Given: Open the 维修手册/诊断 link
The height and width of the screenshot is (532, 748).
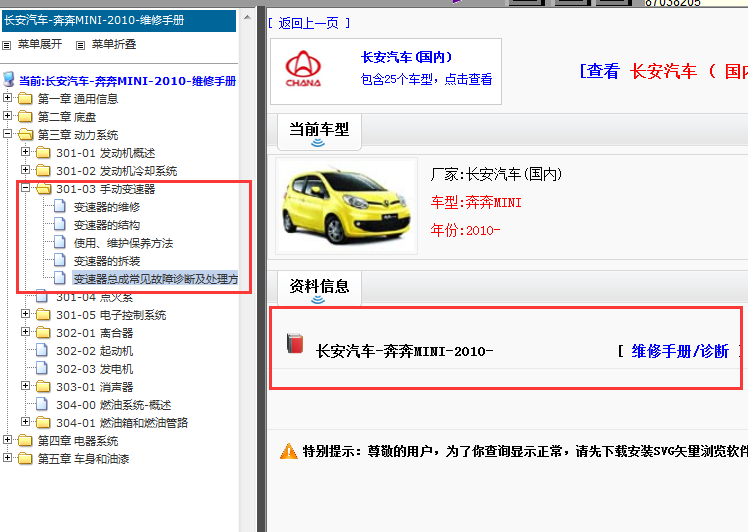Looking at the screenshot, I should [680, 351].
